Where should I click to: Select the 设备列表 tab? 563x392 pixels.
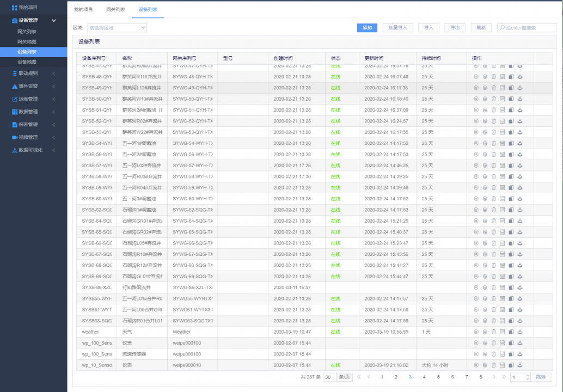click(x=148, y=9)
